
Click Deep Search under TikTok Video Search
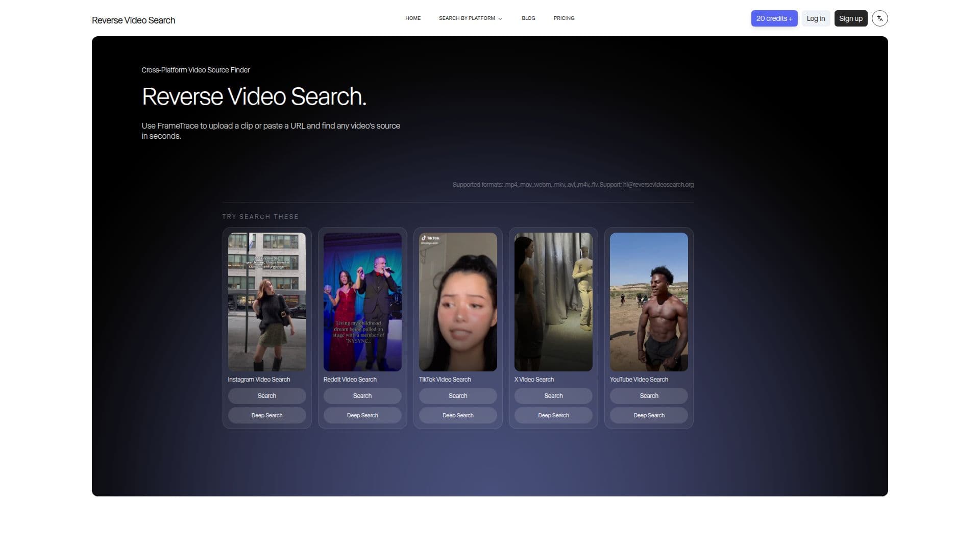(x=458, y=415)
